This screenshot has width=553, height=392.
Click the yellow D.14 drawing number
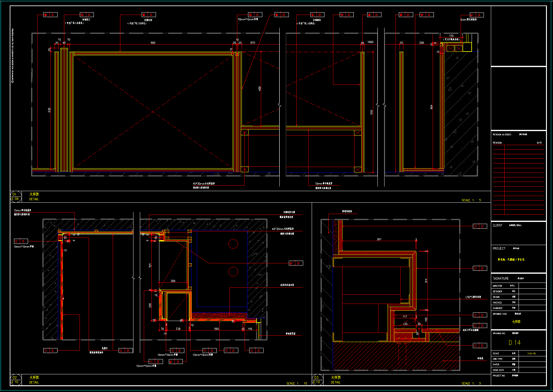(515, 343)
